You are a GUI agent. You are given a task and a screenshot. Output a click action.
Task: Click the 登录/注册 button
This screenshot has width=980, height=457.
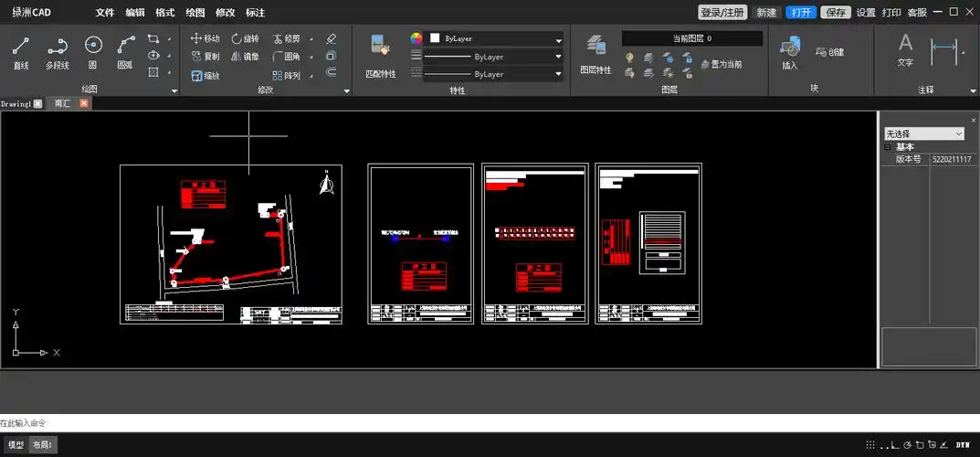click(x=722, y=13)
